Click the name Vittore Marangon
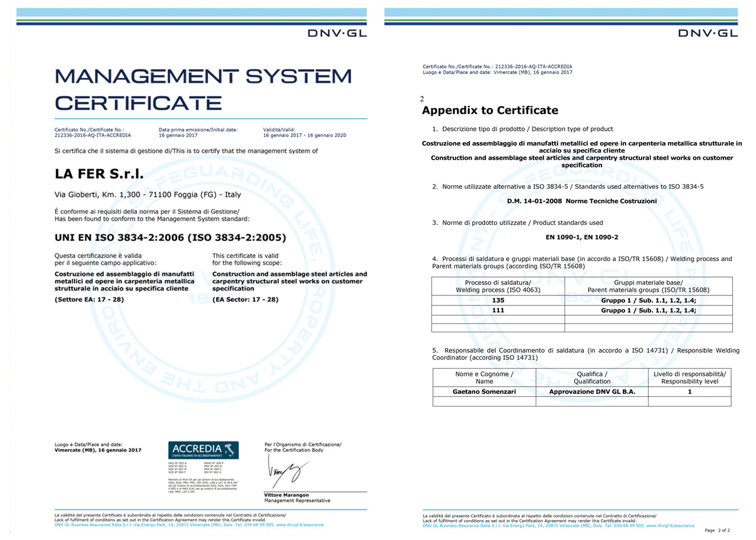The width and height of the screenshot is (756, 540). coord(286,495)
